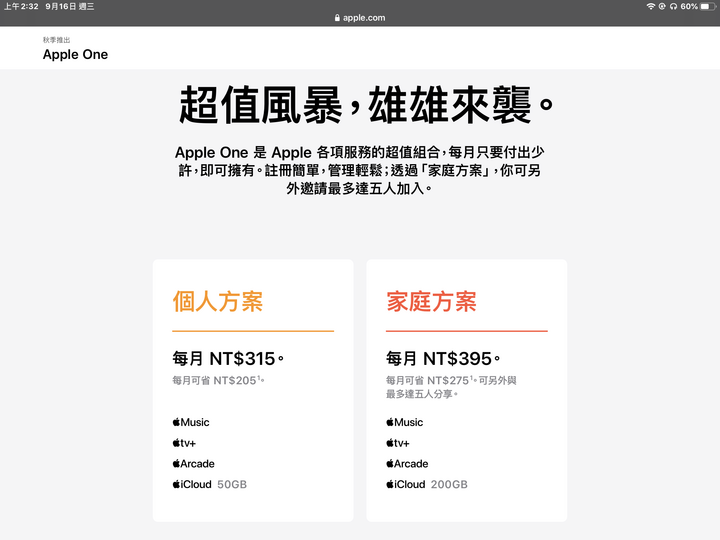Click Apple Arcade logo in 家庭方案 card
Screen dimensions: 720x540
tap(407, 464)
